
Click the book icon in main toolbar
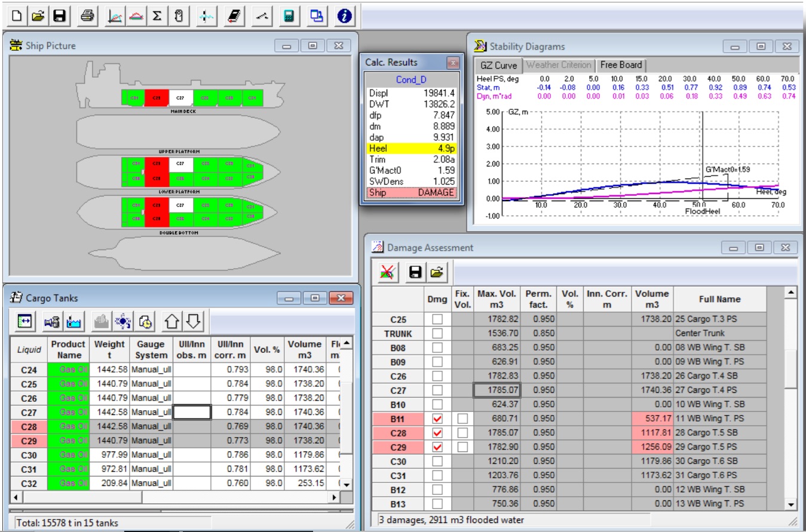click(234, 16)
